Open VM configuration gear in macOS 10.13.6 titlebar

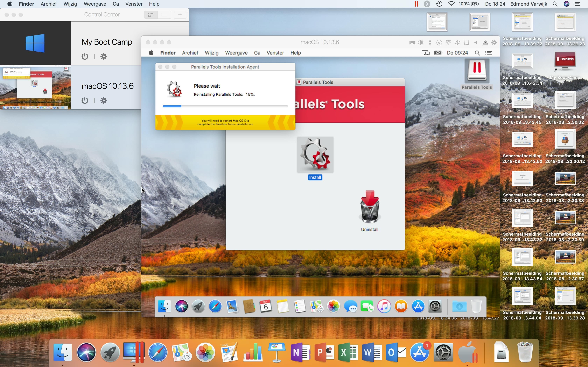(494, 42)
